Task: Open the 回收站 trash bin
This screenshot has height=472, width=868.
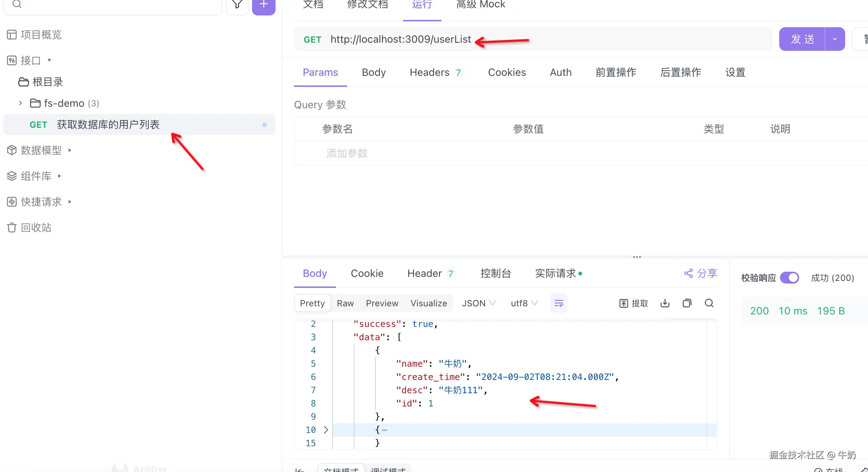Action: (x=36, y=228)
